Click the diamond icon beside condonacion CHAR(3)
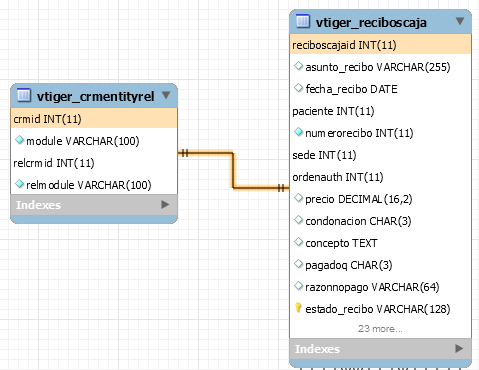479x370 pixels. click(x=298, y=220)
